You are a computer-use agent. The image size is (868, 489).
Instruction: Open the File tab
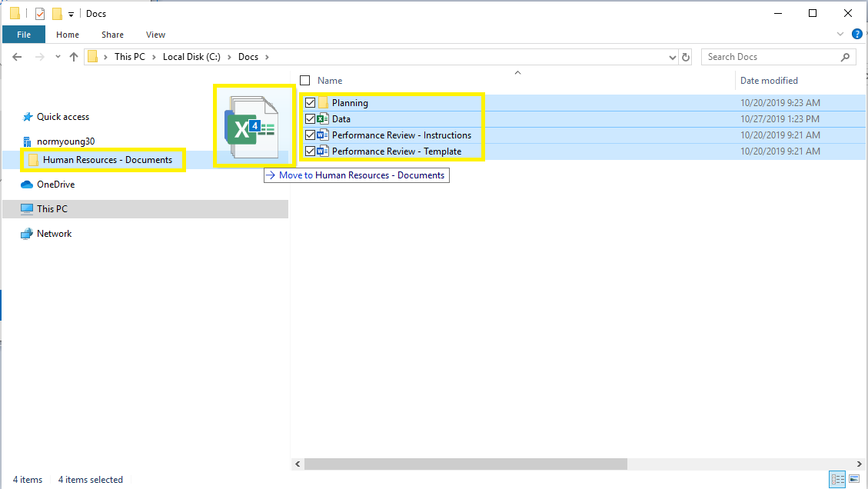tap(24, 35)
